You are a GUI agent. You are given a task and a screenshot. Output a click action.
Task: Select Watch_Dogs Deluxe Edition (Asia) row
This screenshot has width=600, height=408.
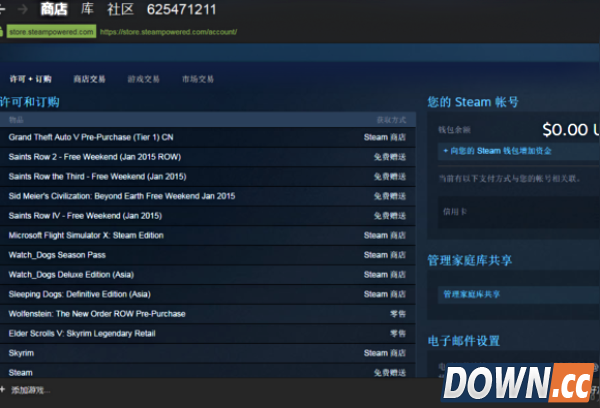tap(207, 274)
